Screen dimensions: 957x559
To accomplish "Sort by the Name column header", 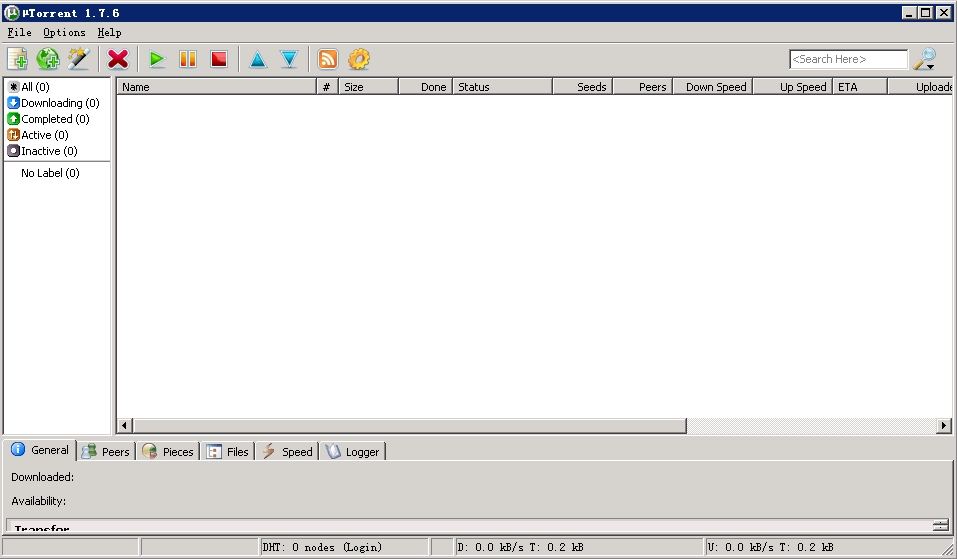I will (x=217, y=87).
